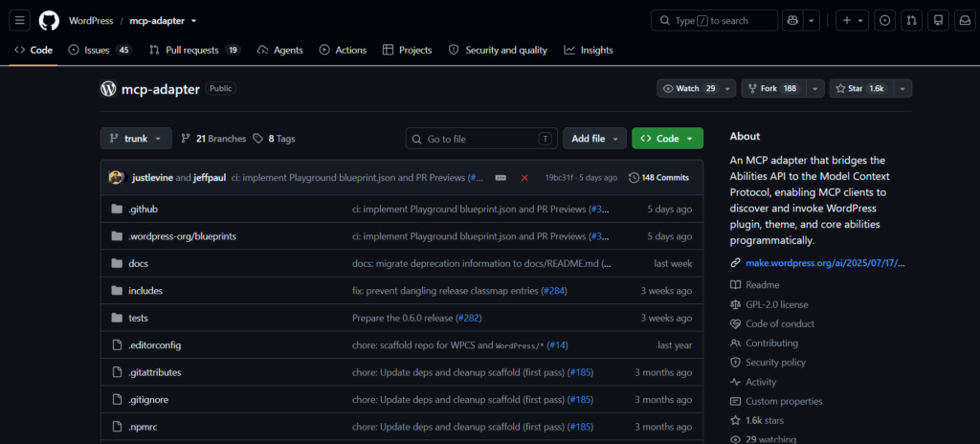Click the GPL-2.0 license scale icon

[x=736, y=304]
